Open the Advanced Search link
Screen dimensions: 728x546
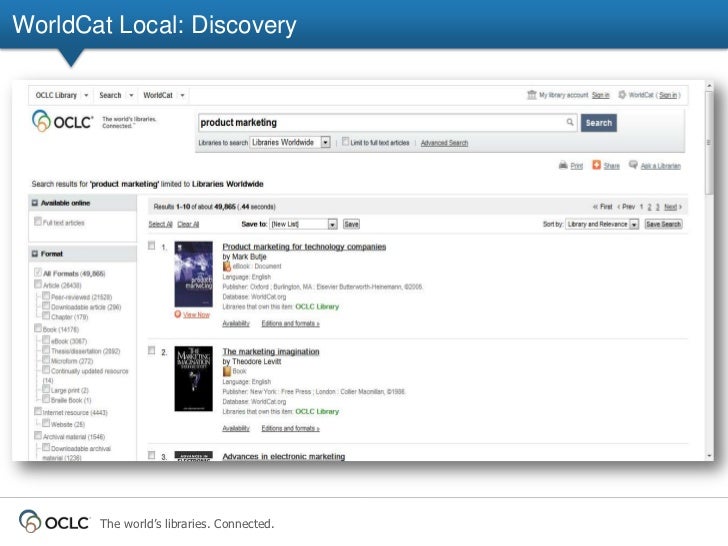coord(444,143)
